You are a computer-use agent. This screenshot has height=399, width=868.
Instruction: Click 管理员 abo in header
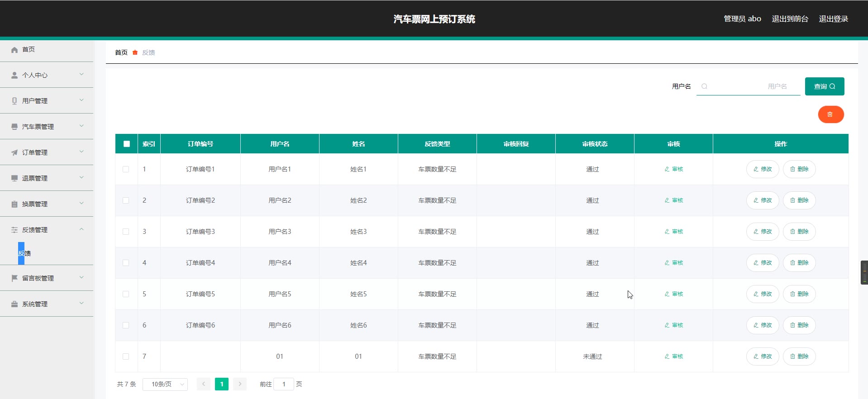[742, 19]
